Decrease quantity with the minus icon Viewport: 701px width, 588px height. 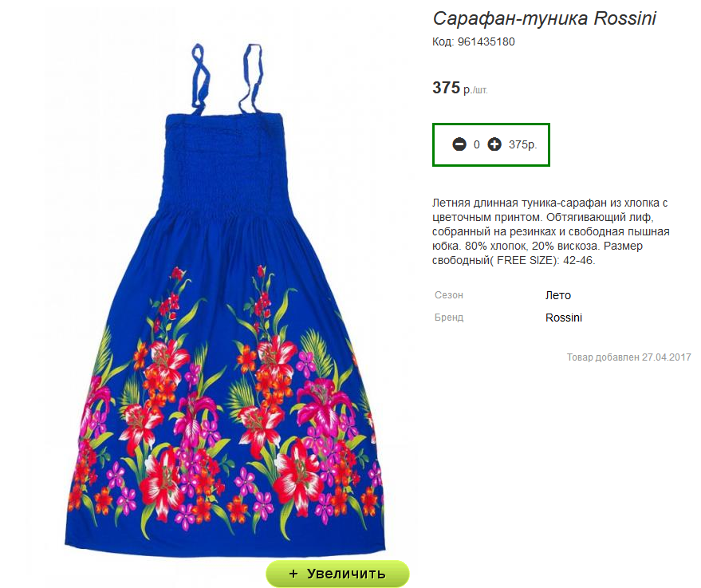click(459, 144)
